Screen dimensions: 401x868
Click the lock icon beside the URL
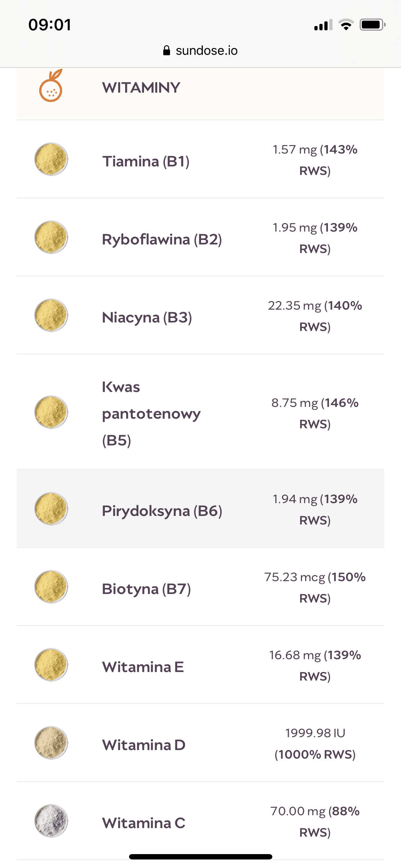point(166,51)
